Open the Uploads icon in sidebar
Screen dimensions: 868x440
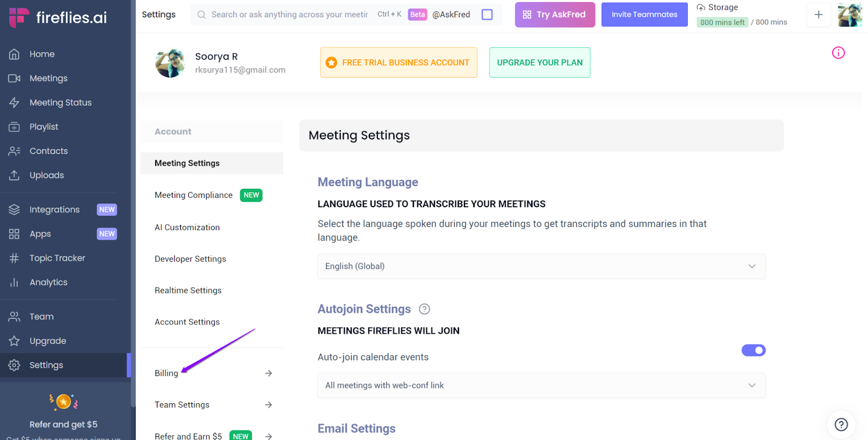(x=15, y=175)
